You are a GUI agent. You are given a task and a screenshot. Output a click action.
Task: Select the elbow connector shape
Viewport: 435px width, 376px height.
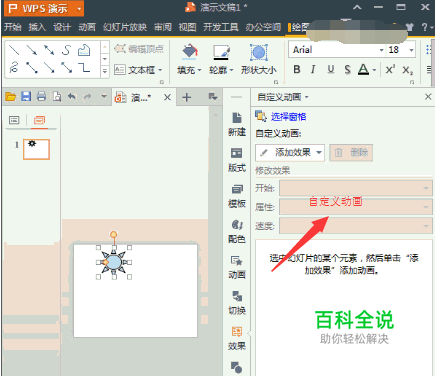84,68
